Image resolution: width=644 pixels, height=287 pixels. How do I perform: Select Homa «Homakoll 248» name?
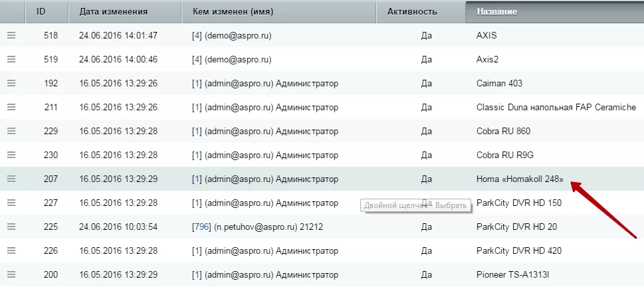pos(520,179)
